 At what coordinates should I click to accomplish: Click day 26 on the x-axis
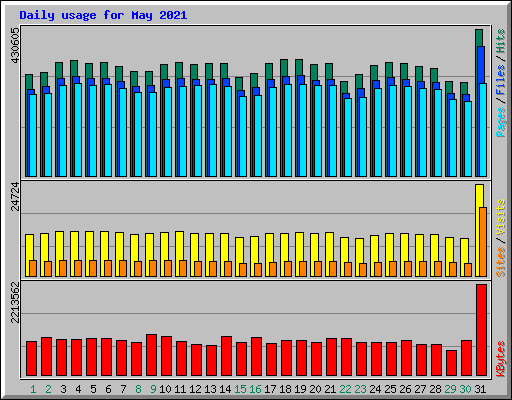click(405, 389)
